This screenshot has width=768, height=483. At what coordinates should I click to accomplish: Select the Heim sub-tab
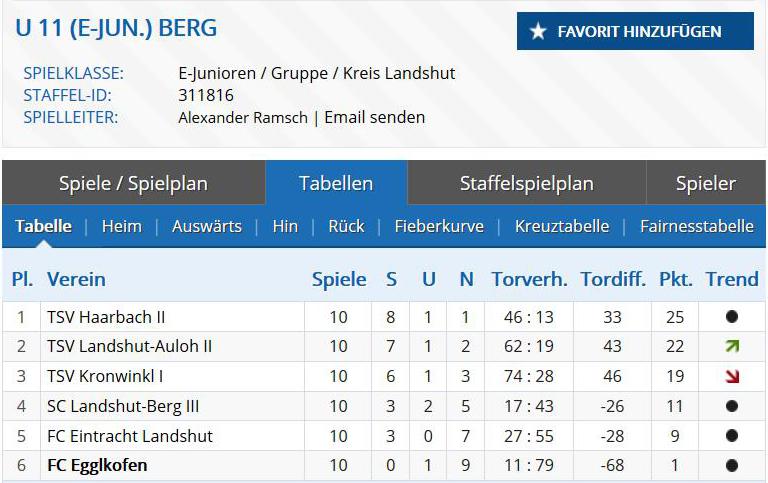pos(121,226)
